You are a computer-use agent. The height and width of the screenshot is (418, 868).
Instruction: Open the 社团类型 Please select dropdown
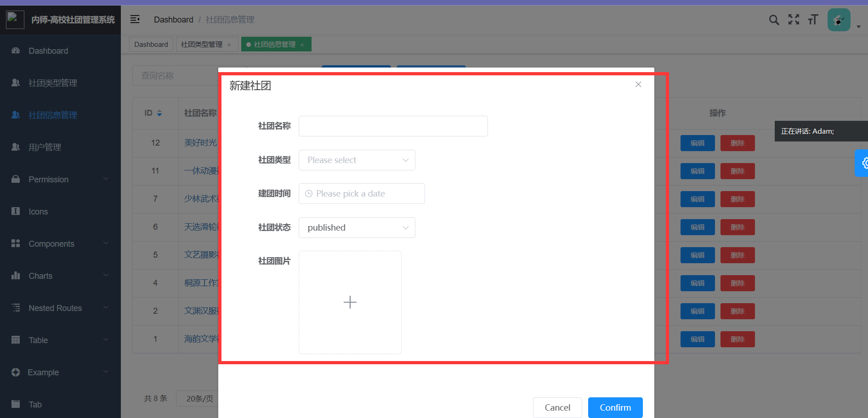point(357,160)
